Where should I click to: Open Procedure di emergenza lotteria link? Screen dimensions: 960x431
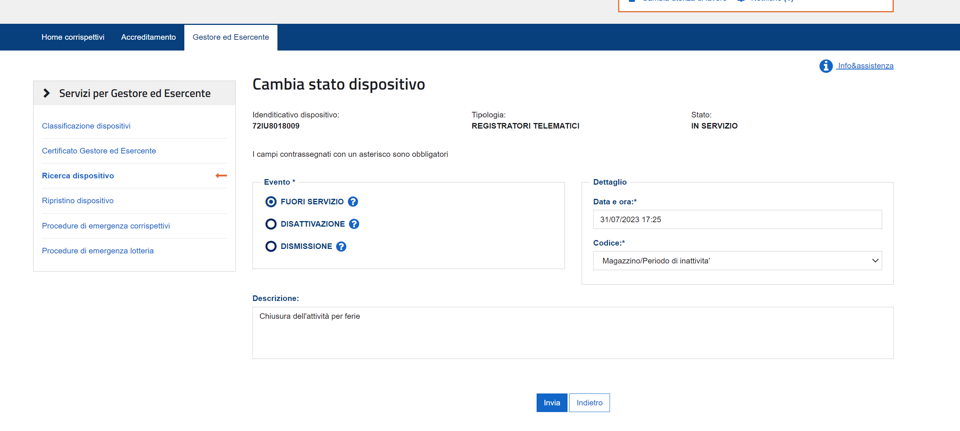pyautogui.click(x=98, y=251)
